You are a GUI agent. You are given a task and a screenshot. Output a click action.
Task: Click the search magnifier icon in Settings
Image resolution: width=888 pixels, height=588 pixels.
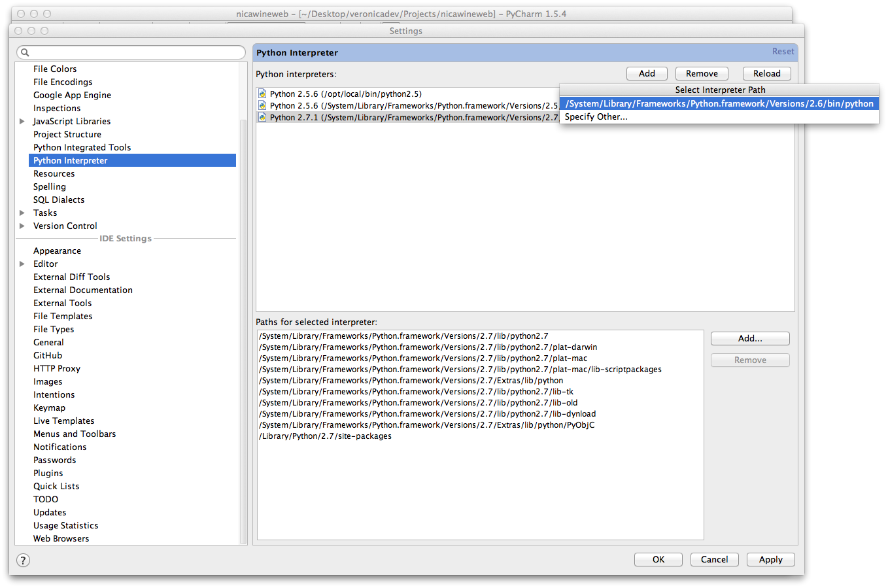[x=25, y=52]
